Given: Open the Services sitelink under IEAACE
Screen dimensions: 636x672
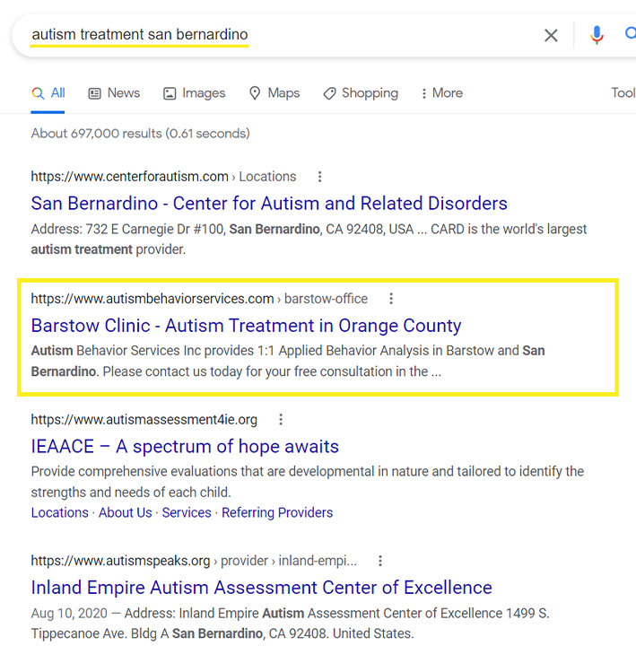Looking at the screenshot, I should 187,512.
